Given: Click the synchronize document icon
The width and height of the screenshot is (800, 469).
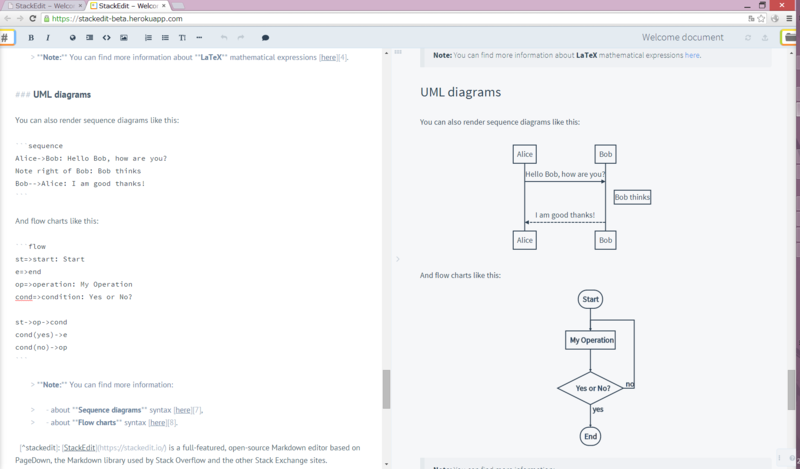Looking at the screenshot, I should pyautogui.click(x=748, y=38).
